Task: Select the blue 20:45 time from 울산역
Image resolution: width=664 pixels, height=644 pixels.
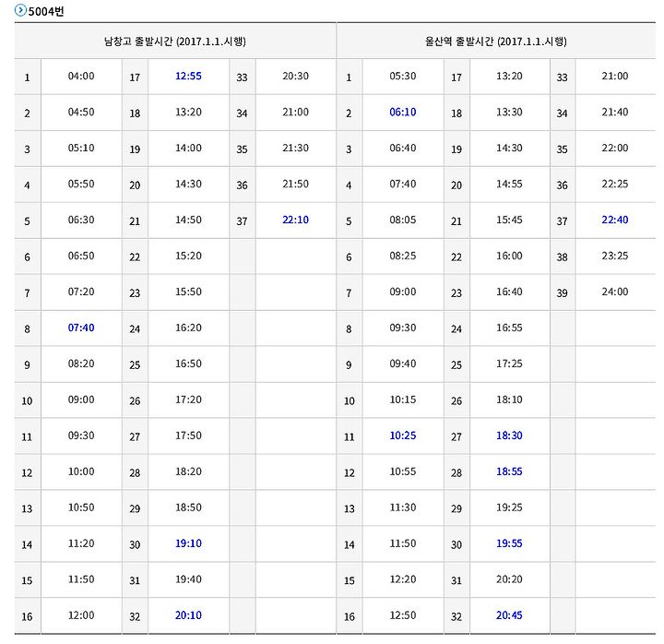Action: [x=509, y=615]
